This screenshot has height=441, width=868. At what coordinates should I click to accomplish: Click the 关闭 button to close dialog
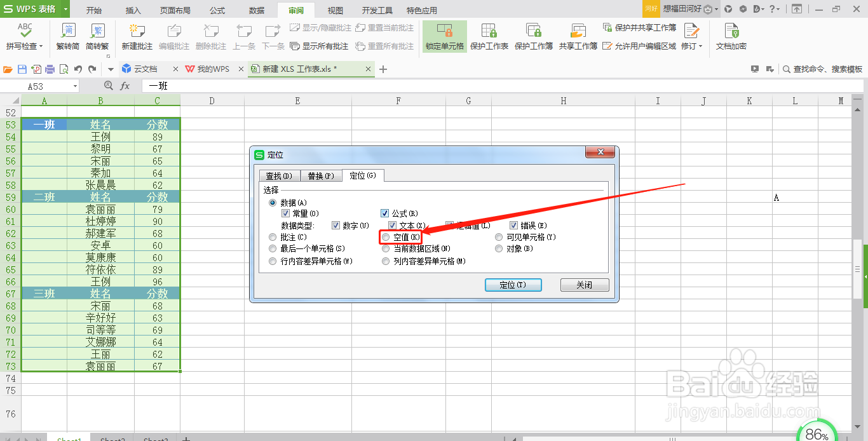coord(584,285)
